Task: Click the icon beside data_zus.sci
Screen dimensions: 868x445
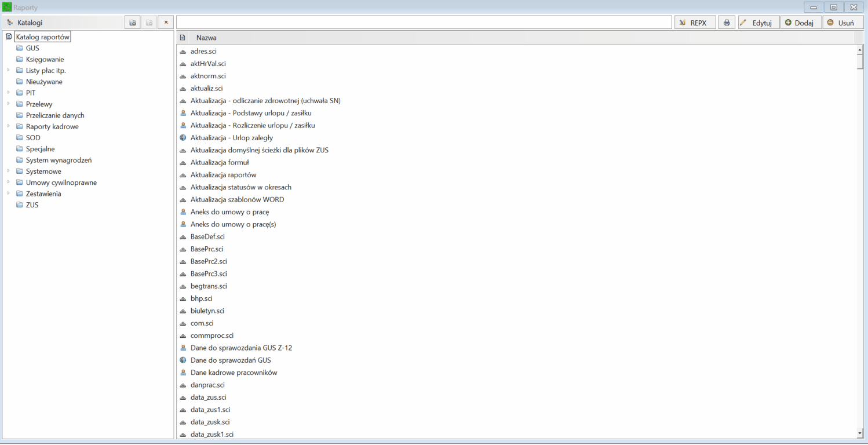Action: tap(183, 397)
